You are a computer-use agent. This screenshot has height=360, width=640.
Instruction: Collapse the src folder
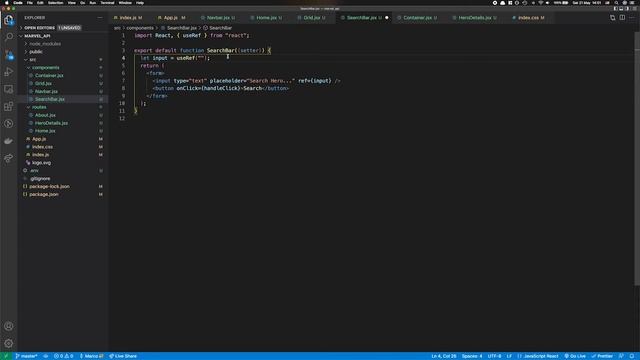point(63,60)
